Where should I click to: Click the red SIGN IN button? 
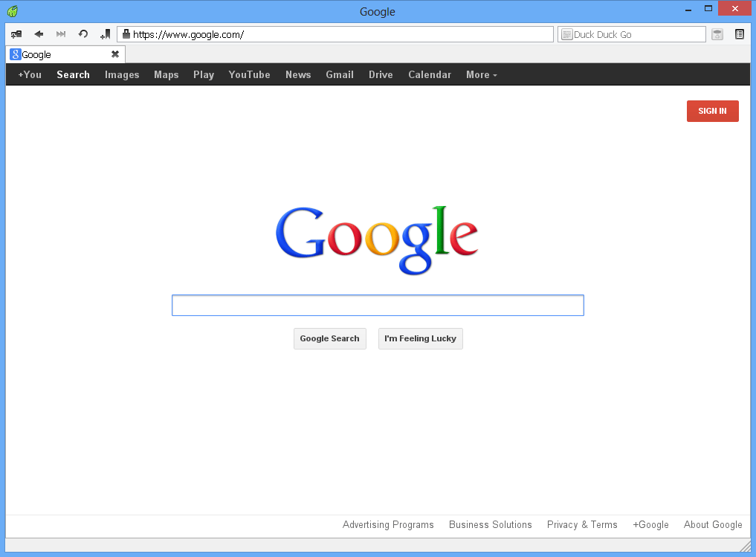(713, 111)
